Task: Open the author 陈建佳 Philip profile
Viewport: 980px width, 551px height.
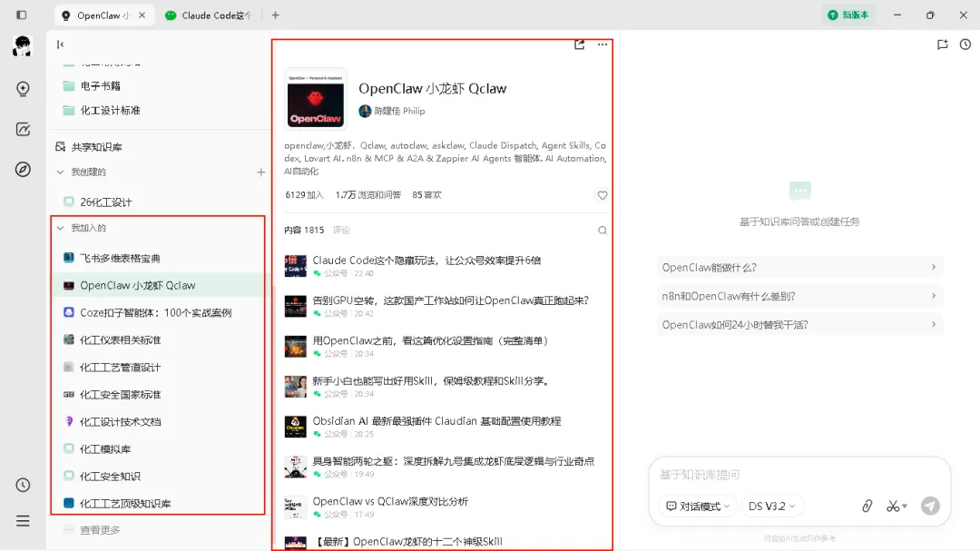Action: click(x=392, y=112)
